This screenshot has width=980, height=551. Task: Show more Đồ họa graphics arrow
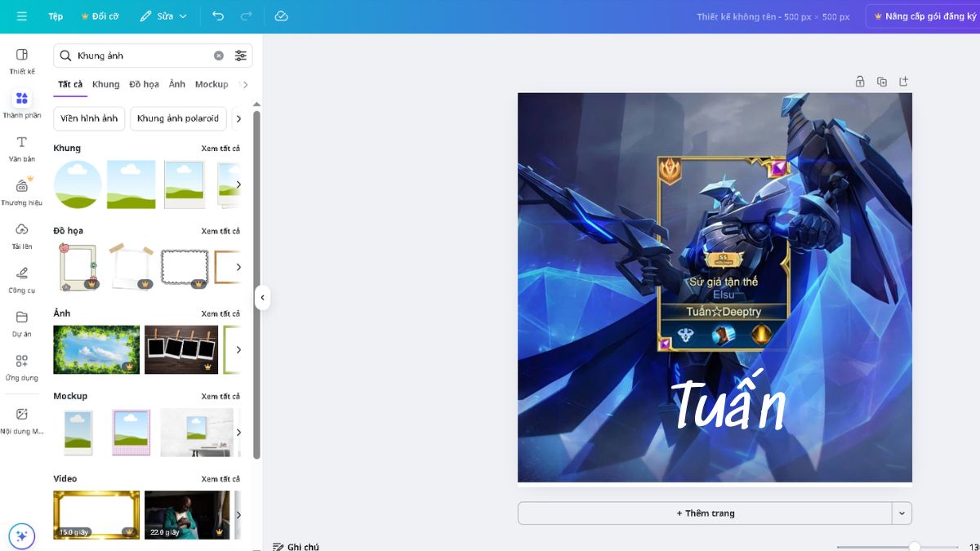238,267
